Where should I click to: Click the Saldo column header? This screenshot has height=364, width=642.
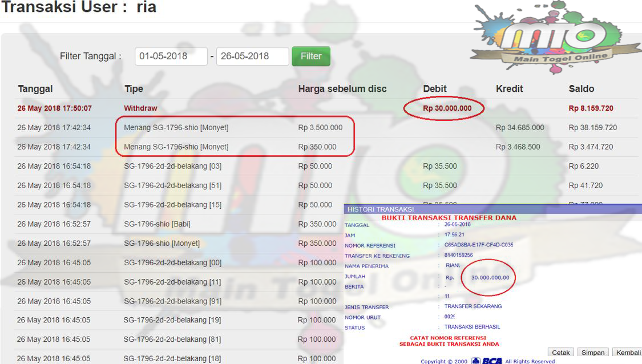point(582,89)
